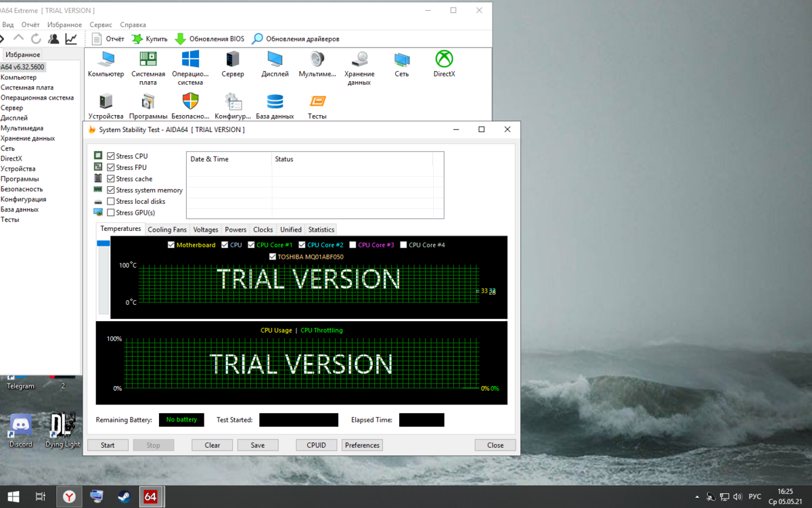Click the Отчёт toolbar button
Screen dimensions: 812x508
click(108, 39)
